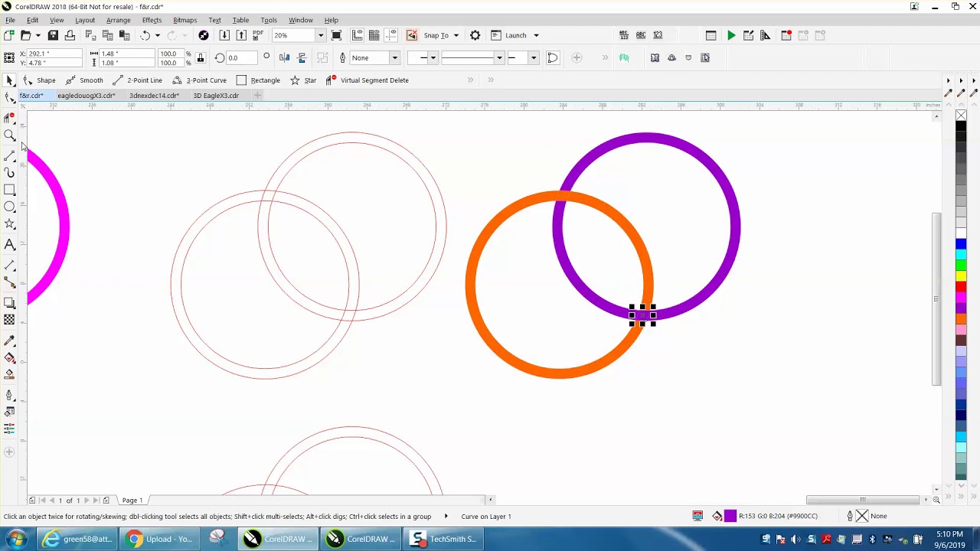Click the Smooth tool button

84,80
